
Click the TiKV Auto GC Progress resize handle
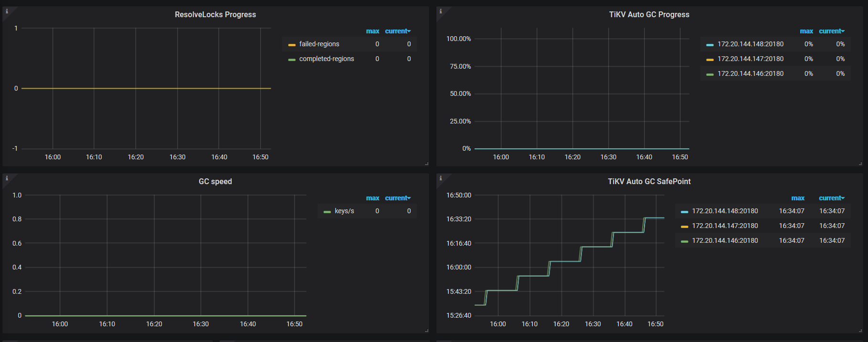860,164
